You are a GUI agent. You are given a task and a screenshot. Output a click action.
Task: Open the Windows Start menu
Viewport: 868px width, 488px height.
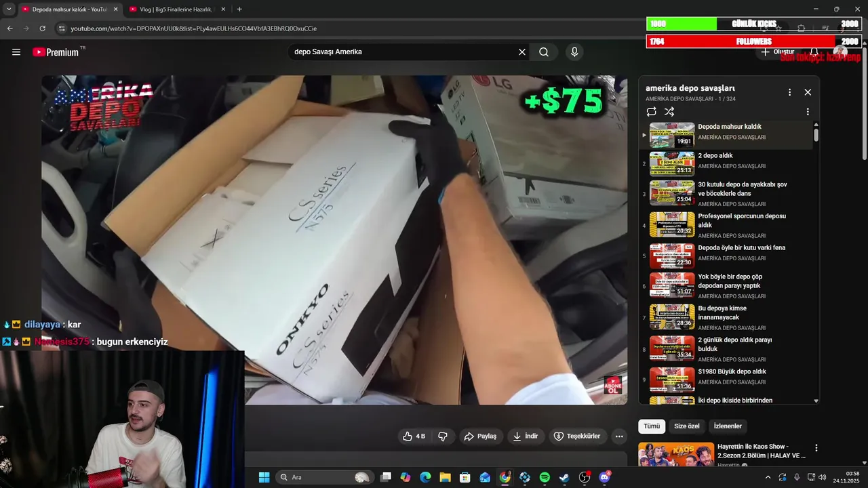[x=264, y=477]
